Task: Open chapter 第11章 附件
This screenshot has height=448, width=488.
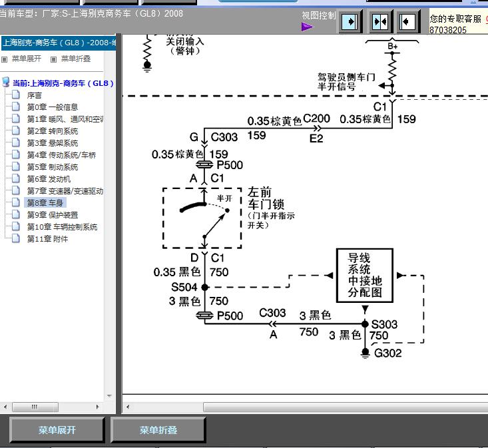Action: point(47,239)
